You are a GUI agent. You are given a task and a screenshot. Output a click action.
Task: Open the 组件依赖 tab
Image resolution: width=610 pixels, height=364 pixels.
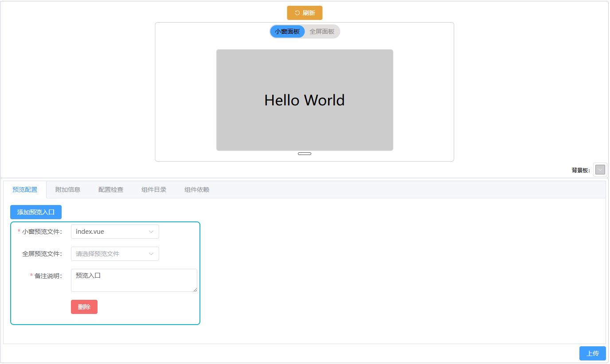coord(197,190)
